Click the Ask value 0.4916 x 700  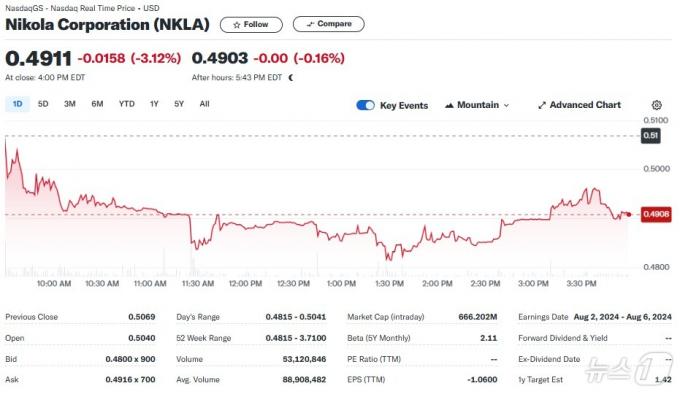pos(130,380)
